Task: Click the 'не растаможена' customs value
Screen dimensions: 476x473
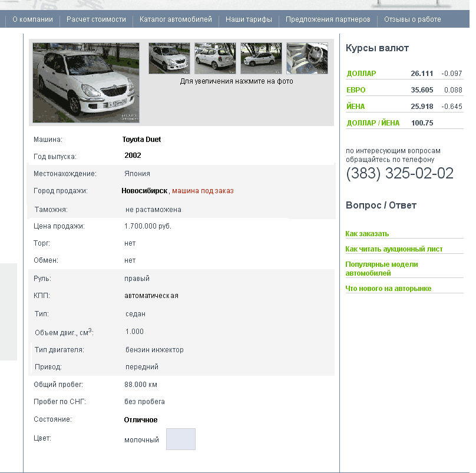Action: pos(153,210)
